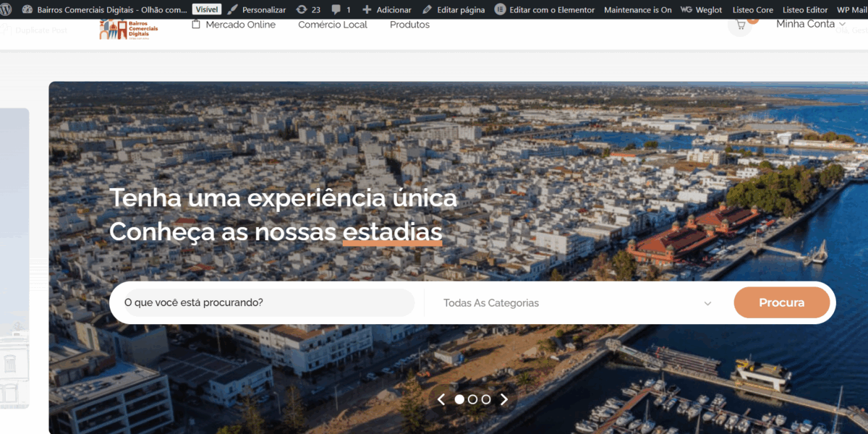868x434 pixels.
Task: Click the Duplicate Post admin bar item
Action: pyautogui.click(x=34, y=30)
